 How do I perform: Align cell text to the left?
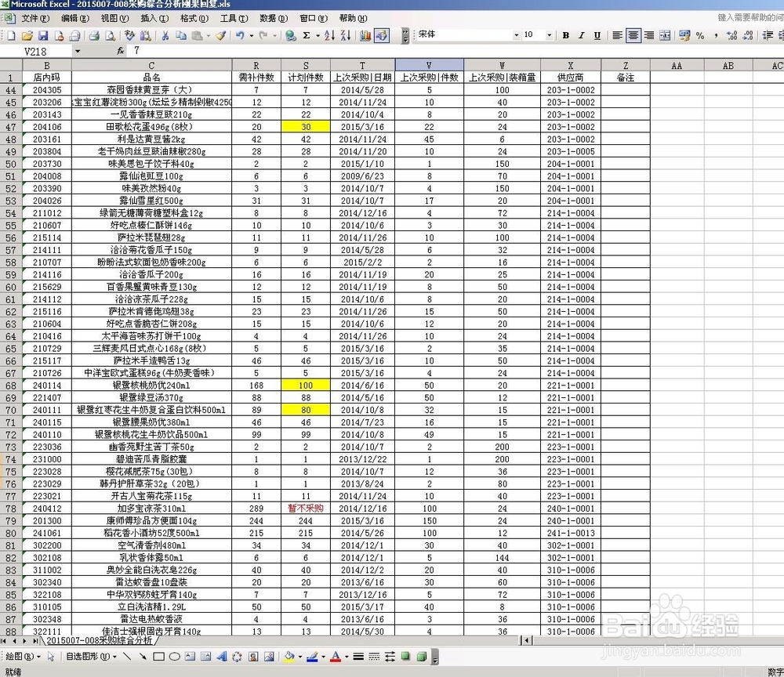[x=618, y=35]
